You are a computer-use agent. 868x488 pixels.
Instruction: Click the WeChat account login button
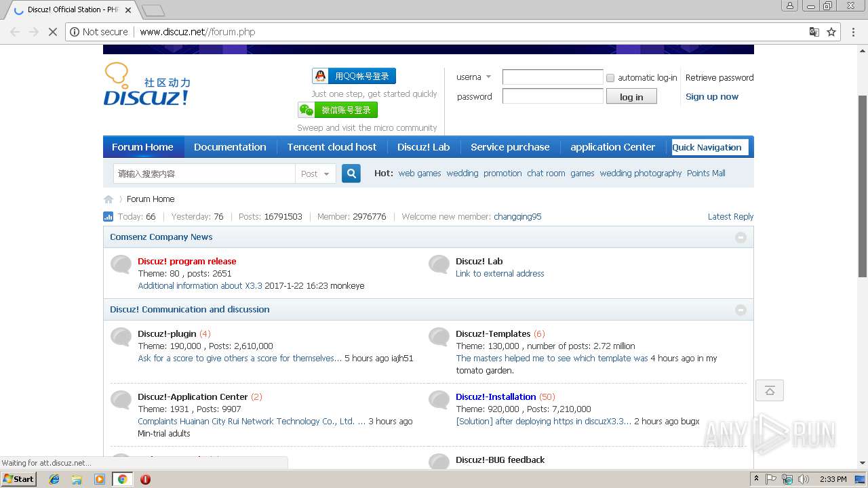coord(338,110)
